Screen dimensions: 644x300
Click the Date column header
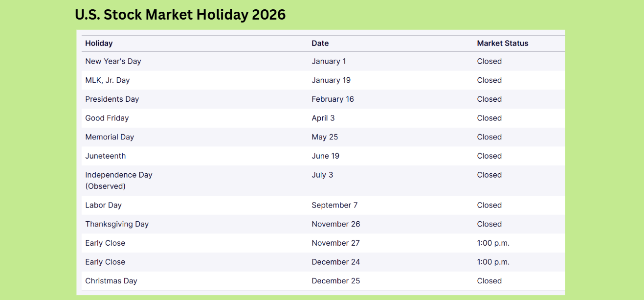pos(320,43)
